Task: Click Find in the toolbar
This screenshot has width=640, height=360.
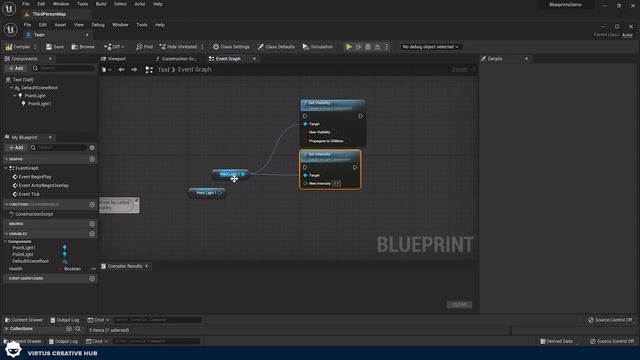Action: point(144,47)
